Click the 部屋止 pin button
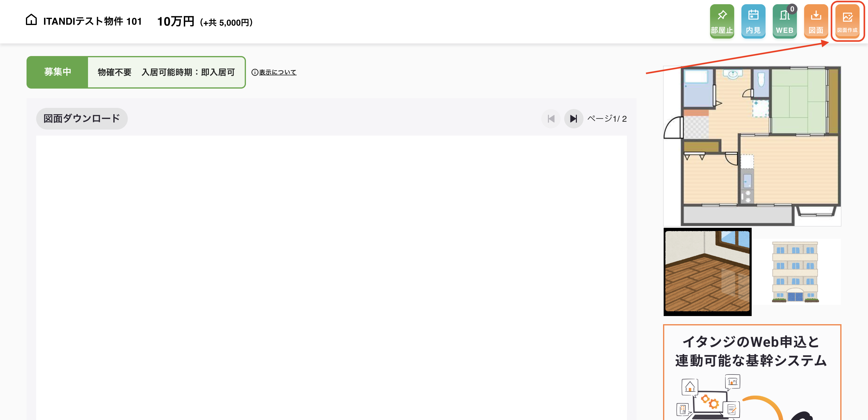This screenshot has height=420, width=868. pos(722,21)
